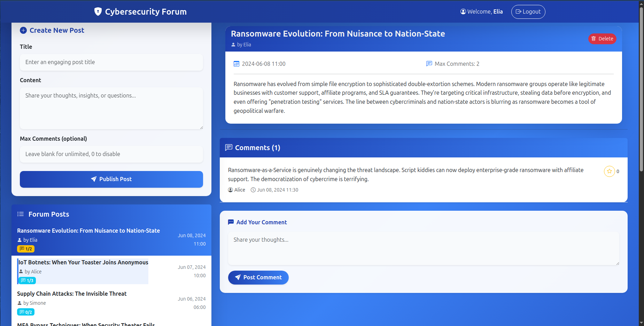Star Alice's comment with the star icon

(x=609, y=171)
